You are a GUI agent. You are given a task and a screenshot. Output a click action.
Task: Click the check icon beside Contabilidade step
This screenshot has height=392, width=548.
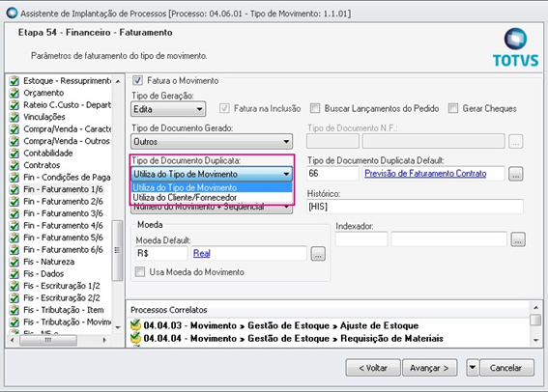[x=14, y=154]
